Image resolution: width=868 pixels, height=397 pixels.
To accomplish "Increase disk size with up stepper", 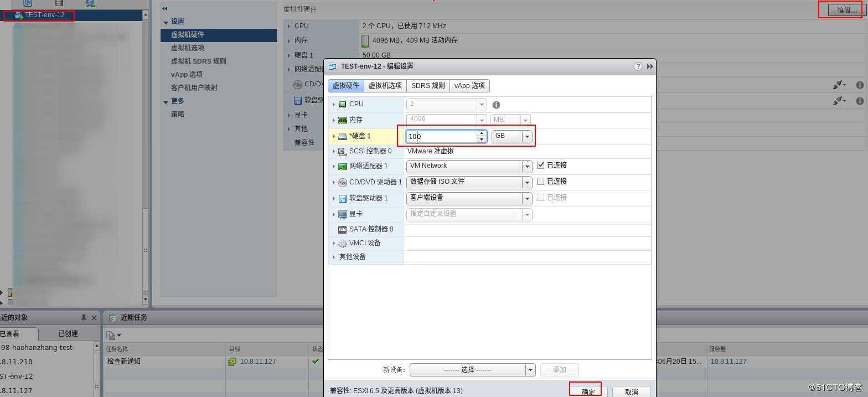I will (482, 133).
